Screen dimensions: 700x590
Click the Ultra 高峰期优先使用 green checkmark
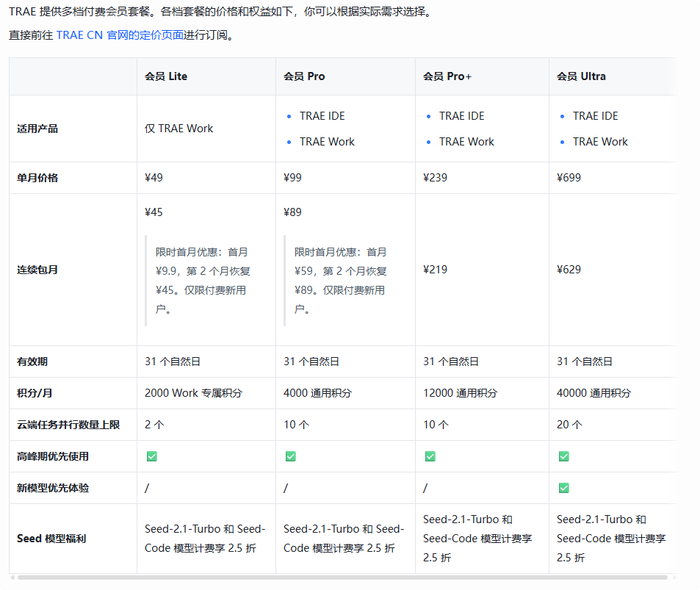click(x=564, y=456)
